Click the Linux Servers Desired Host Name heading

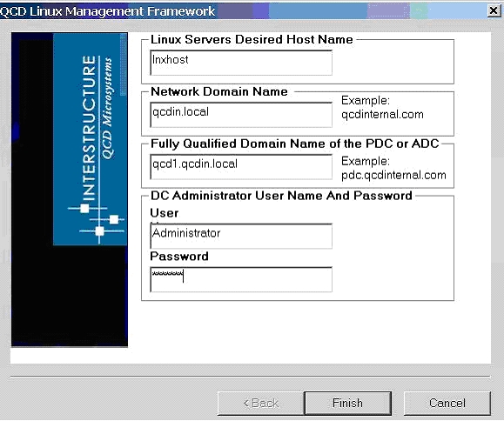(x=252, y=39)
